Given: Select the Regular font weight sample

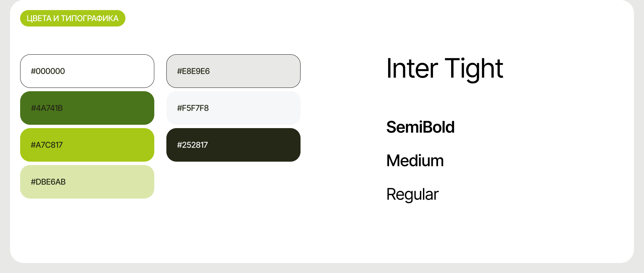Looking at the screenshot, I should [412, 195].
